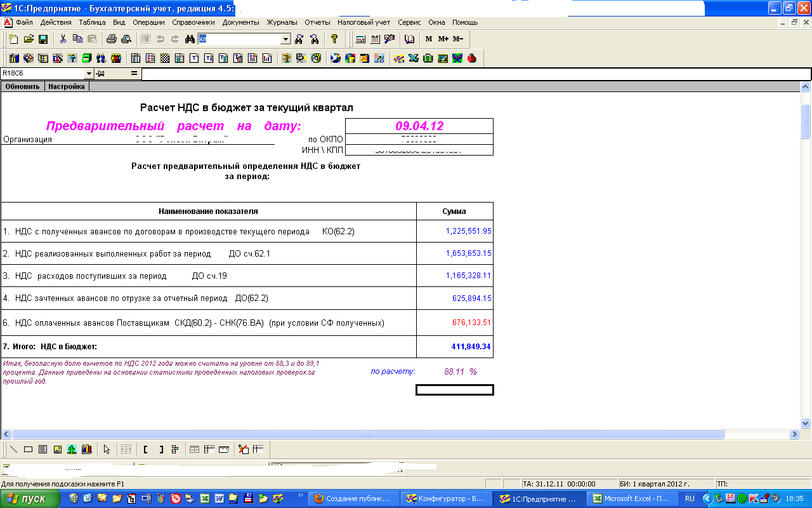This screenshot has width=812, height=508.
Task: Click the пуск Start button
Action: 30,498
